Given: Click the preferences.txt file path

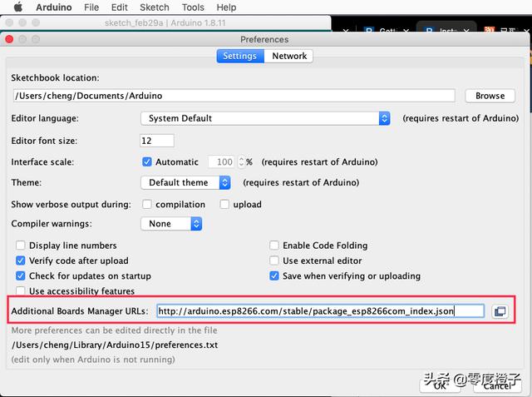Looking at the screenshot, I should 115,345.
